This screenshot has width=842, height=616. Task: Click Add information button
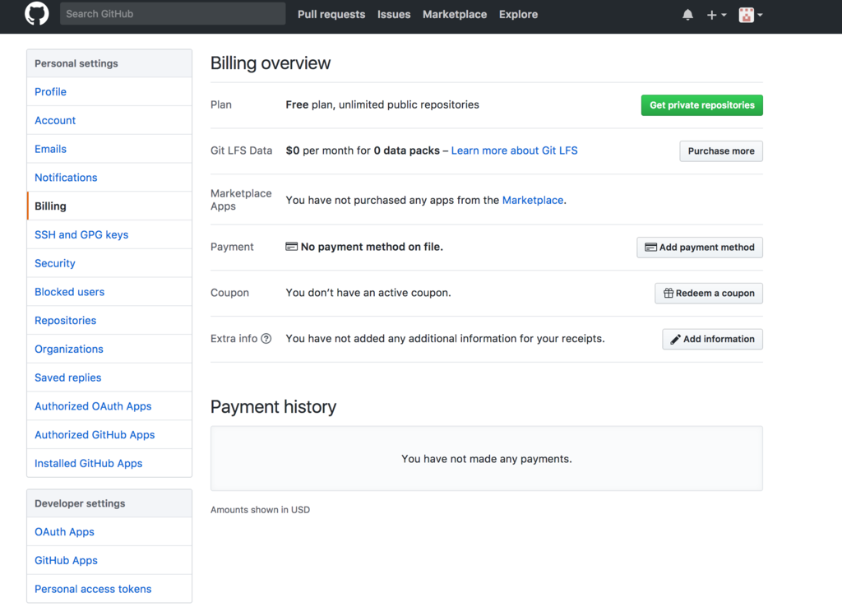pyautogui.click(x=713, y=339)
